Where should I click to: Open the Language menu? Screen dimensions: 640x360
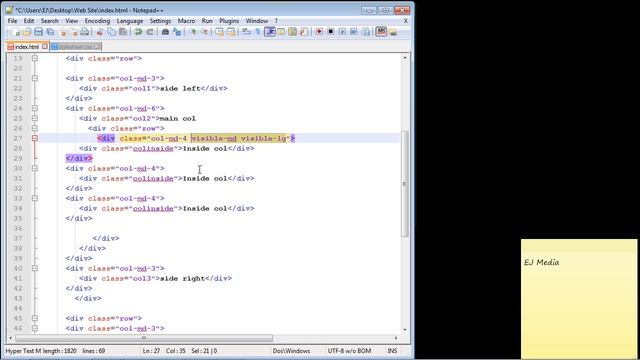click(x=130, y=21)
